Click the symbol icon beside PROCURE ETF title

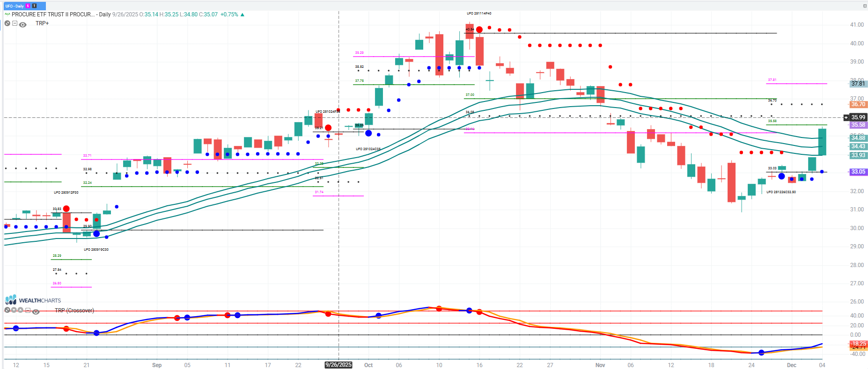point(7,14)
